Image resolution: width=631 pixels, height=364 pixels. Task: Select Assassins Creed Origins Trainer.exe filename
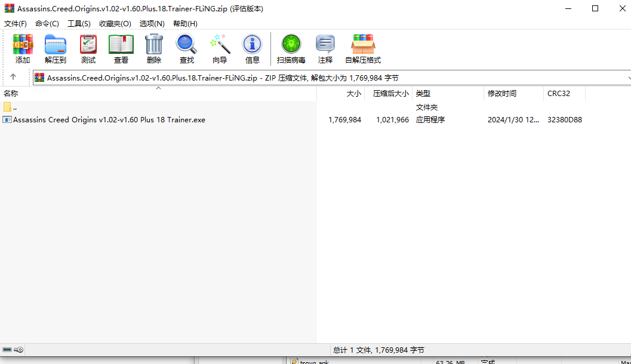(x=109, y=119)
